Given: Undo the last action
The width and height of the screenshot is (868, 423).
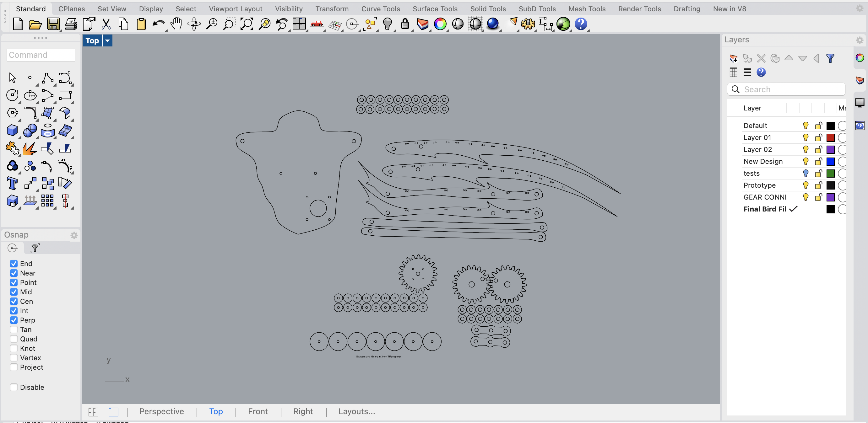Looking at the screenshot, I should (x=158, y=24).
